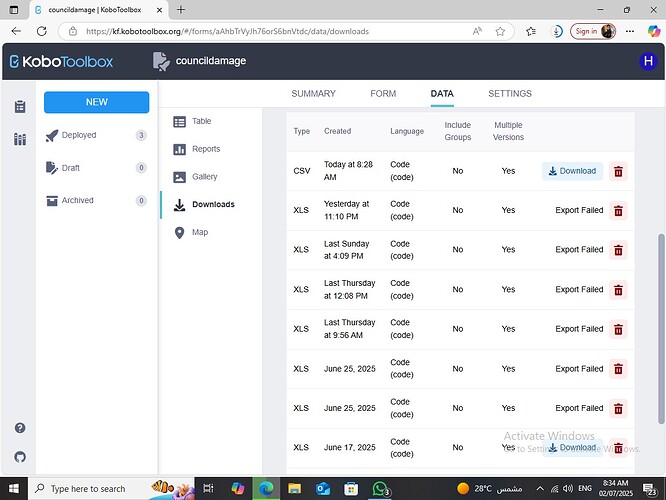The width and height of the screenshot is (666, 500).
Task: Switch to the SUMMARY tab
Action: click(x=313, y=93)
